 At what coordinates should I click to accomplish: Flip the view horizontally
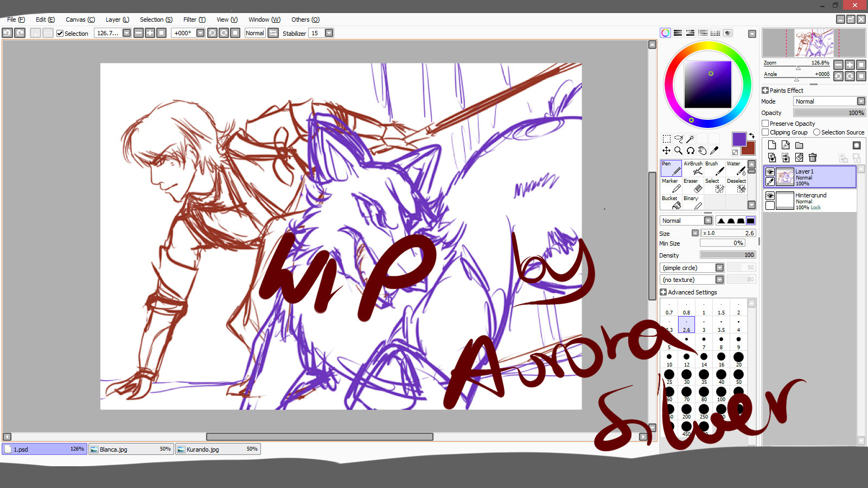tap(273, 33)
